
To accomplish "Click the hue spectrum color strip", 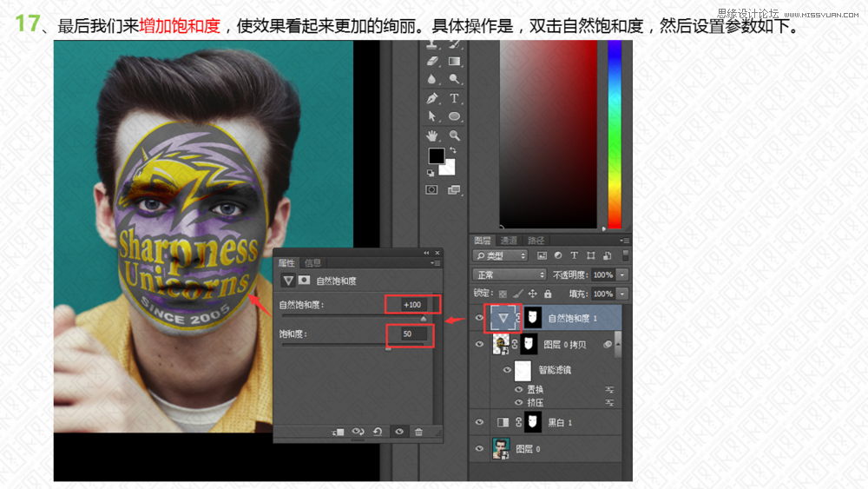I will click(615, 134).
